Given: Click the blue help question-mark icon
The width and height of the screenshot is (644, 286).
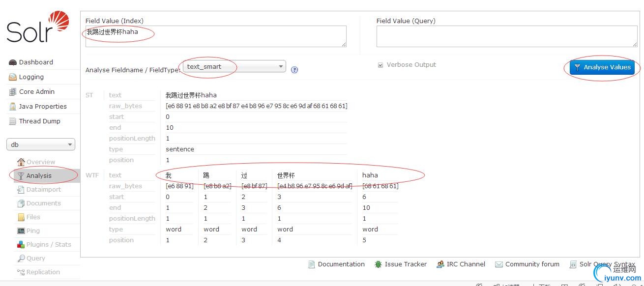Looking at the screenshot, I should (x=294, y=69).
